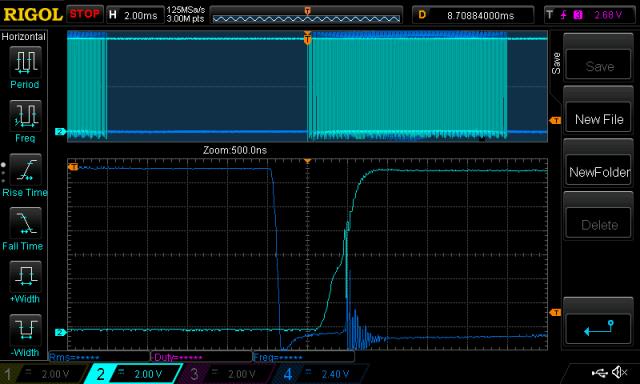Select the +Width measurement icon
This screenshot has width=640, height=384.
tap(25, 277)
